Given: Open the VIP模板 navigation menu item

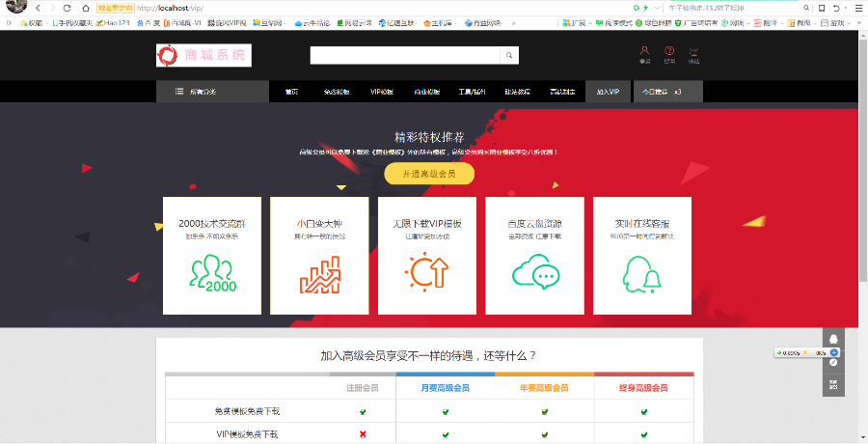Looking at the screenshot, I should pos(381,92).
